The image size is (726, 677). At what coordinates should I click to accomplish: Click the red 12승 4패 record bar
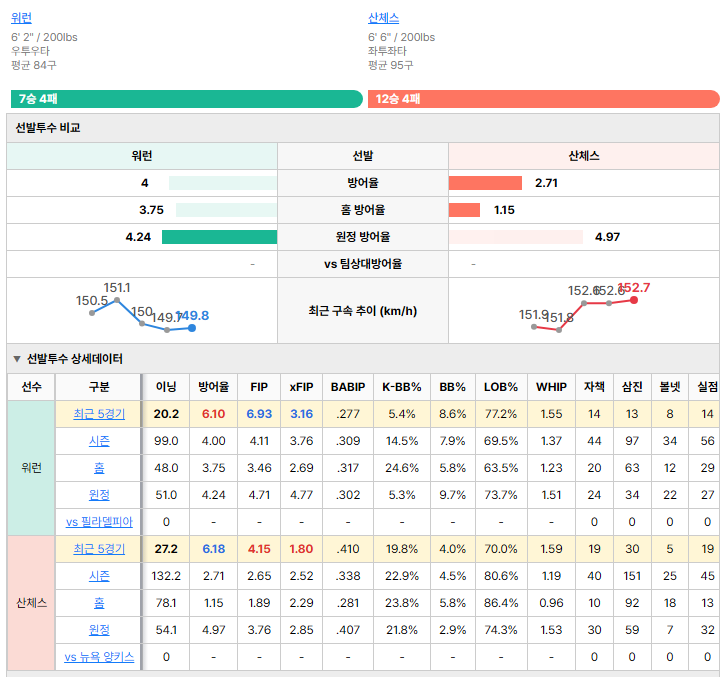tap(544, 99)
